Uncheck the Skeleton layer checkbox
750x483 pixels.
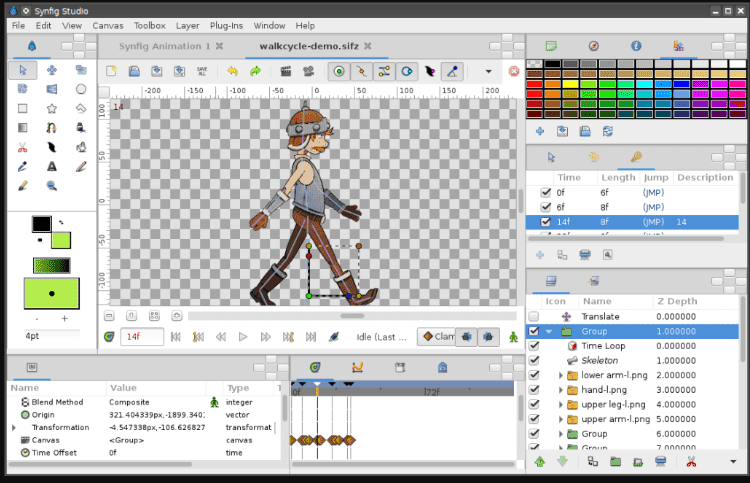534,360
